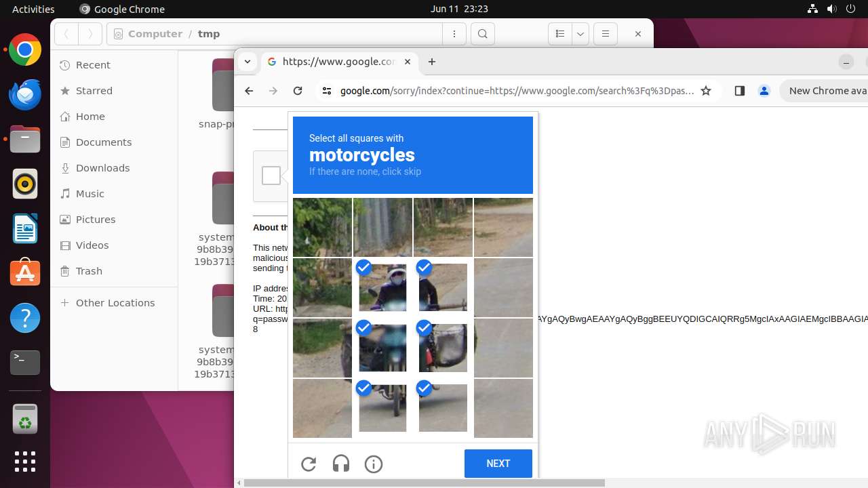
Task: View site information icon in address bar
Action: tap(326, 91)
